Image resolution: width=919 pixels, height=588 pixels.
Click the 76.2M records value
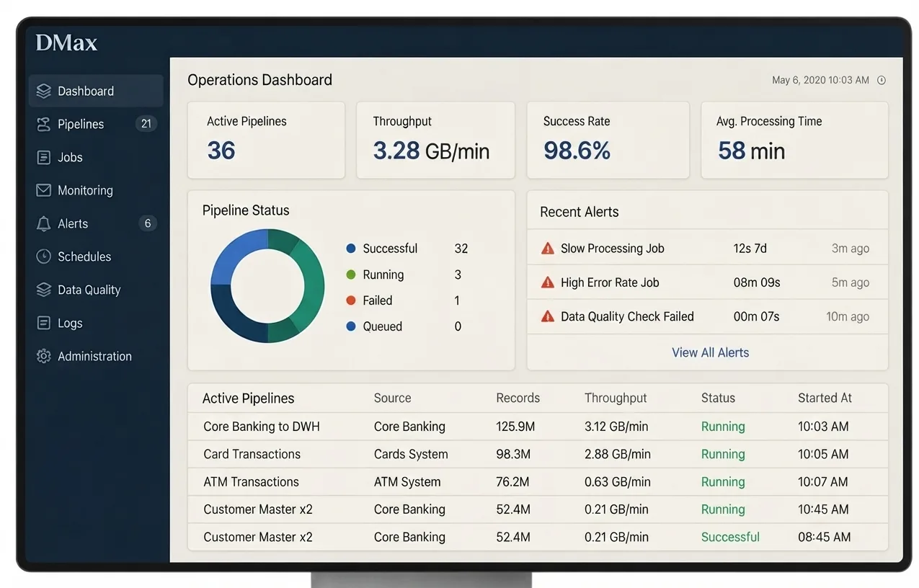pos(512,481)
